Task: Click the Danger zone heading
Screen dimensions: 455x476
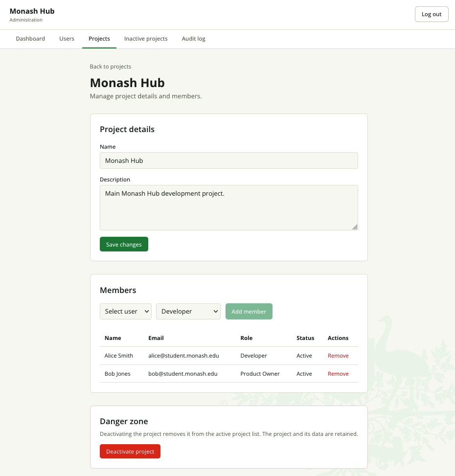Action: pos(124,421)
